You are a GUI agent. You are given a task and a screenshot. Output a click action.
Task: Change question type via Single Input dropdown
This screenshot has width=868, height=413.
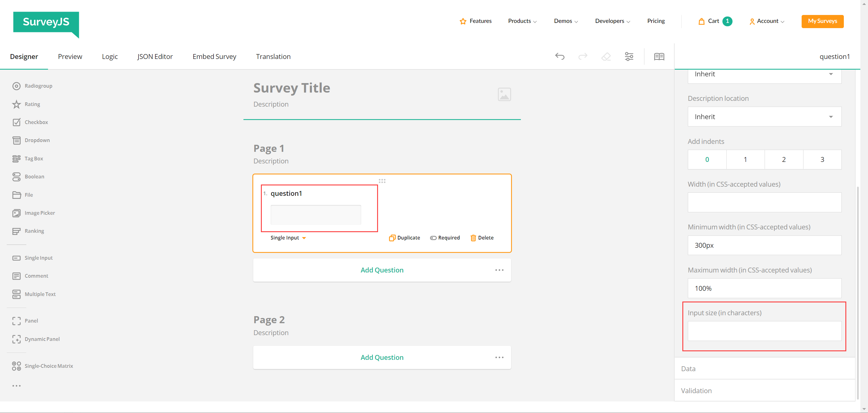click(287, 238)
